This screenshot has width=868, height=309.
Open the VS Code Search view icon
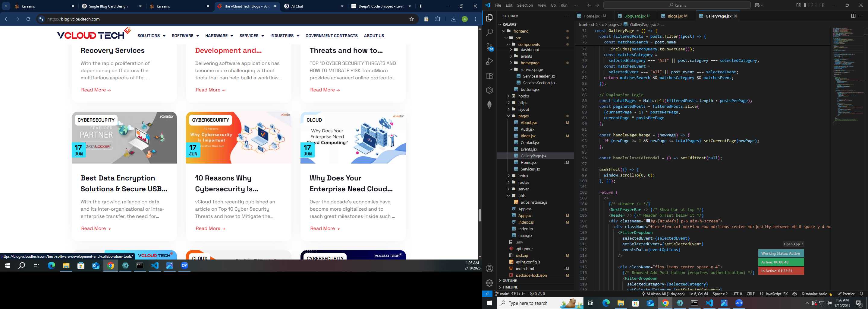489,32
